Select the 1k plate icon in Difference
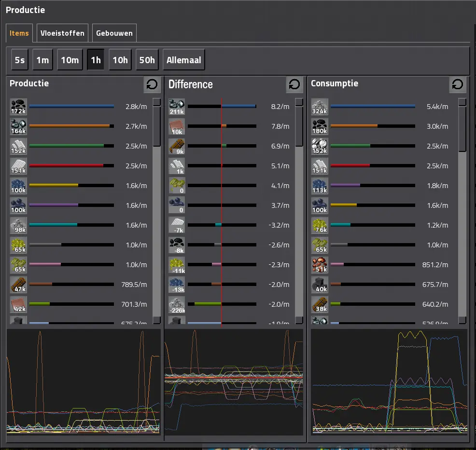This screenshot has width=476, height=450. coord(177,166)
